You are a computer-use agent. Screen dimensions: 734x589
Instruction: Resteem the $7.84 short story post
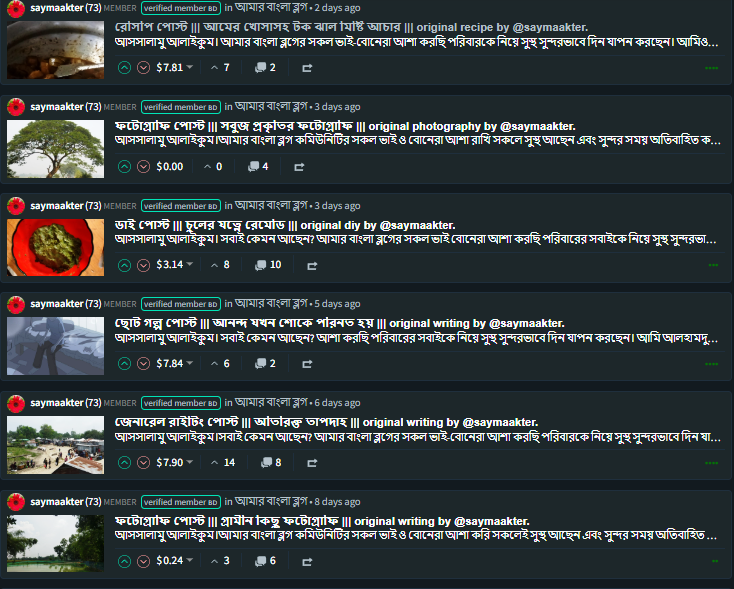(307, 364)
